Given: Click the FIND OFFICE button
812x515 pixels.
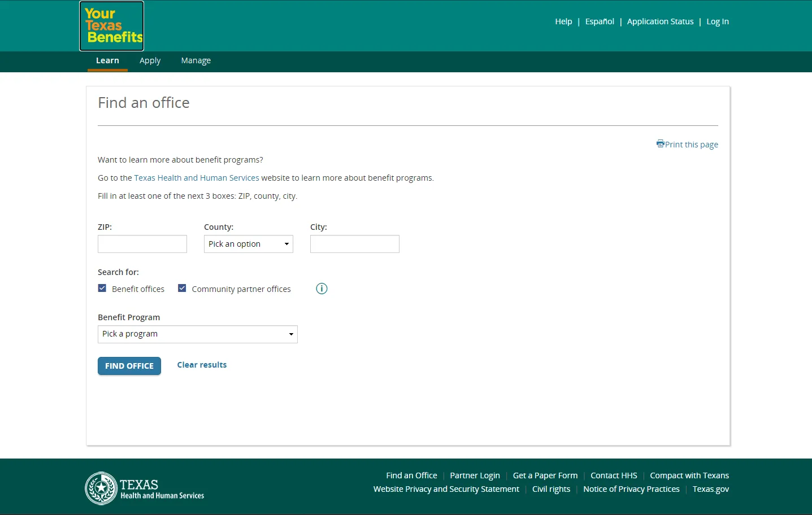Looking at the screenshot, I should (x=129, y=366).
